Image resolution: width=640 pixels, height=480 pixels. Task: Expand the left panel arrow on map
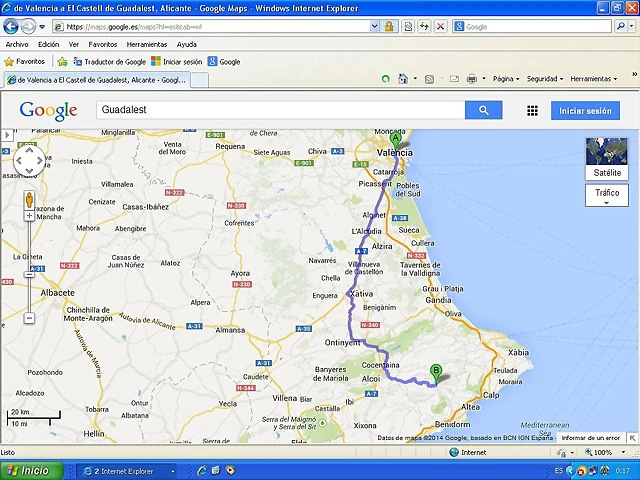7,135
